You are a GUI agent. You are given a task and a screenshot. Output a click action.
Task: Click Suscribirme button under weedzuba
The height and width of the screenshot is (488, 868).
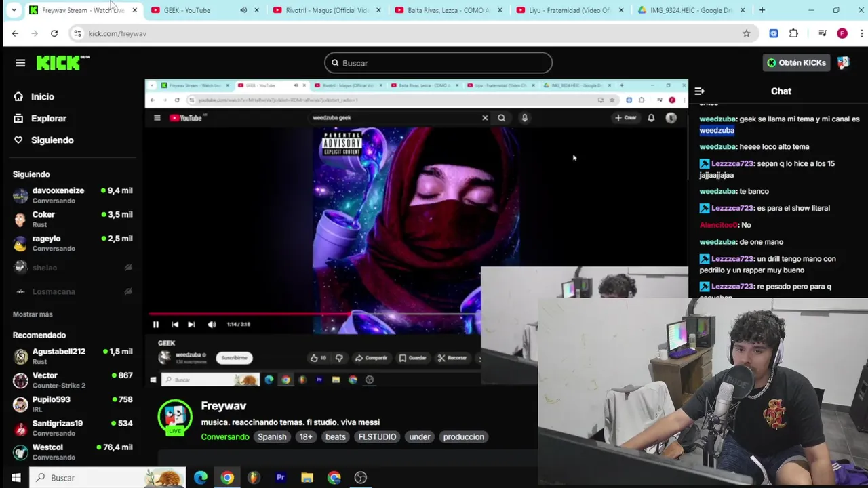235,358
